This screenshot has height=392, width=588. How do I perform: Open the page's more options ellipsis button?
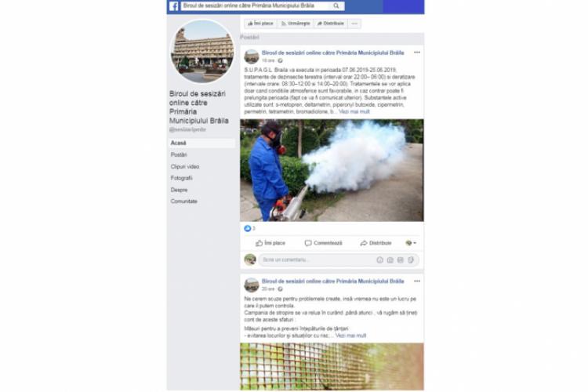354,24
